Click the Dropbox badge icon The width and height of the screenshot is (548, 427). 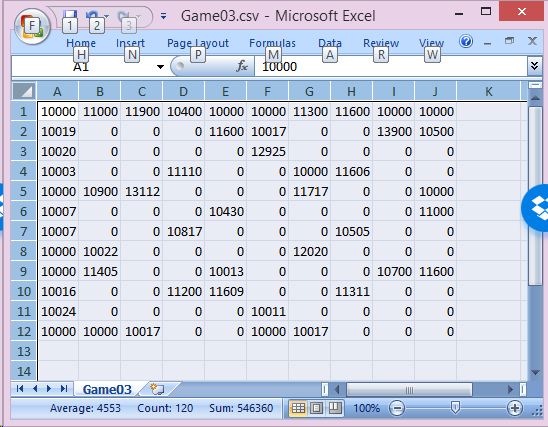pyautogui.click(x=536, y=208)
